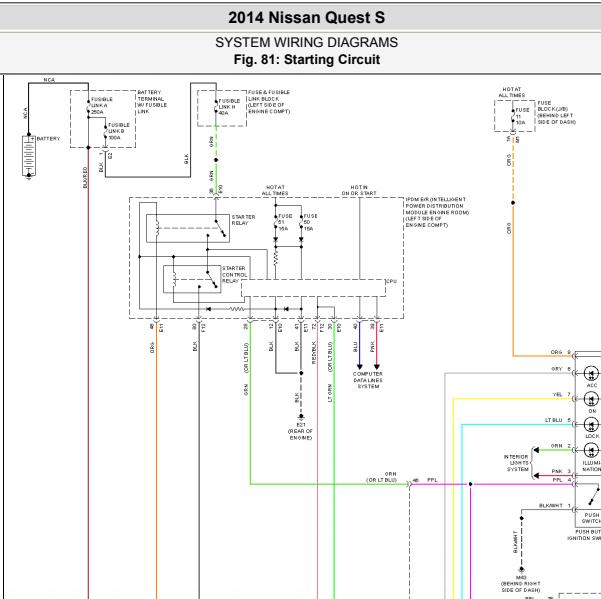
Task: Click the starter control relay coil symbol
Action: pos(174,279)
